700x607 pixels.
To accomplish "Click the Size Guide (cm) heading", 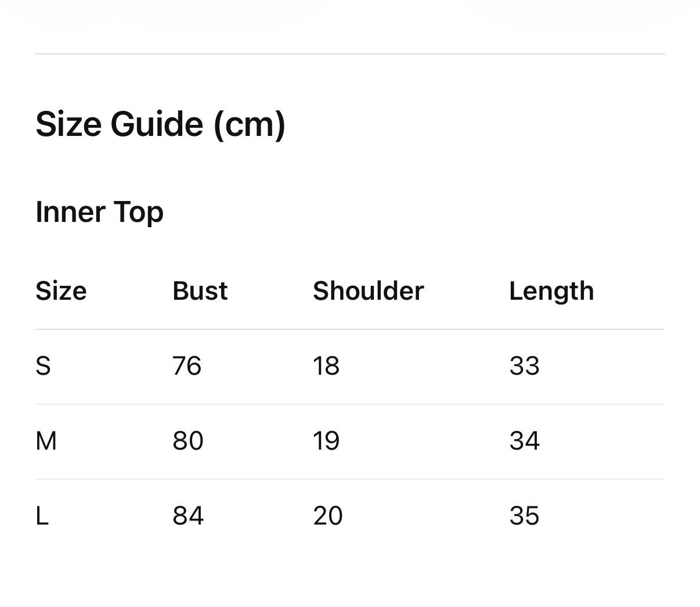I will click(x=160, y=124).
